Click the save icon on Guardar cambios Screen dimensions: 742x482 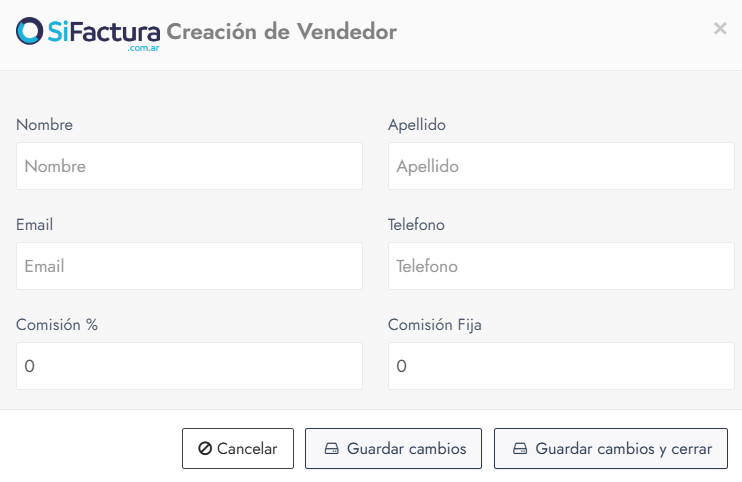click(x=332, y=449)
